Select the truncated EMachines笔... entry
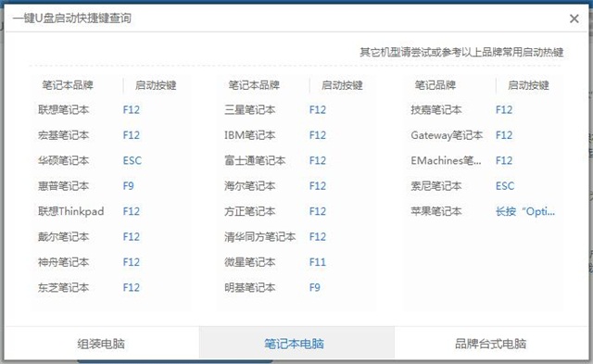The width and height of the screenshot is (593, 364). tap(446, 160)
